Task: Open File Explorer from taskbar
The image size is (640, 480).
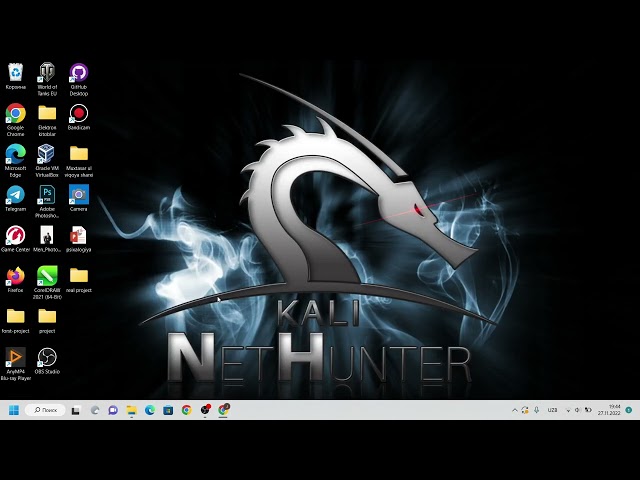Action: click(131, 410)
